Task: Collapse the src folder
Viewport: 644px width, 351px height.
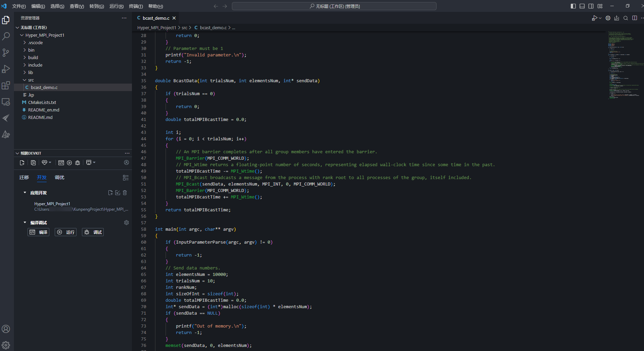Action: 24,80
